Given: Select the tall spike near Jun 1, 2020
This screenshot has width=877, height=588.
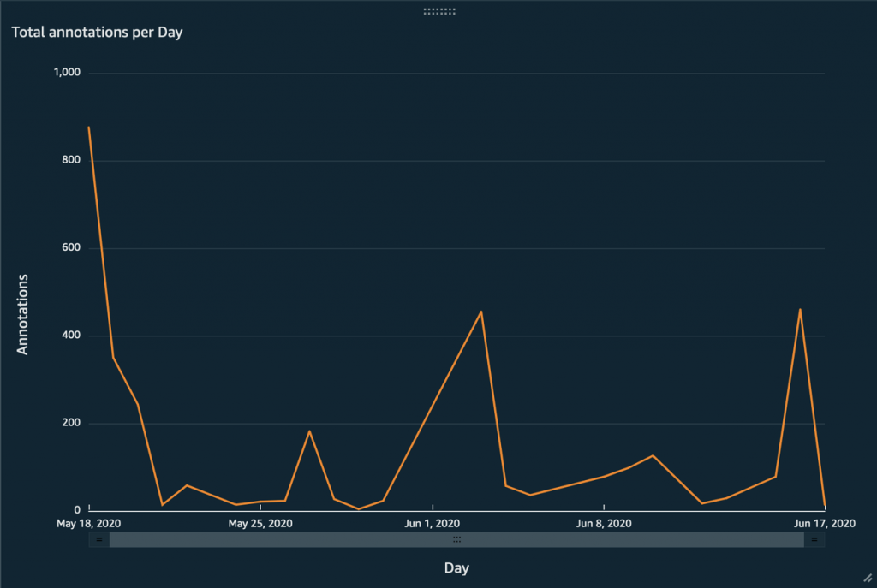Looking at the screenshot, I should [480, 312].
